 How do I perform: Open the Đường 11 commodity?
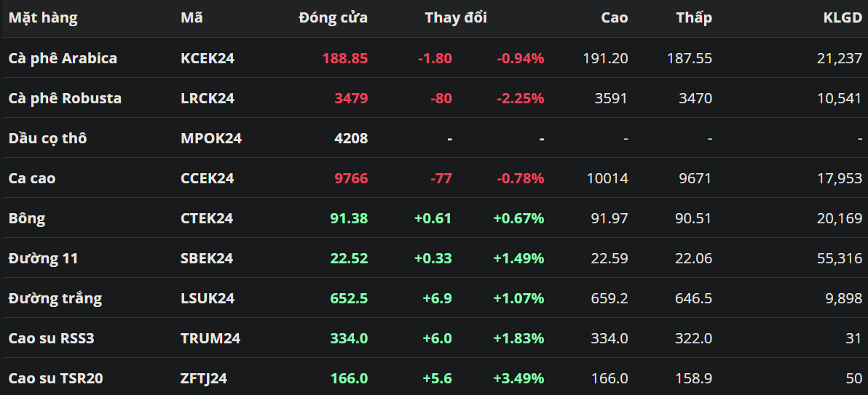point(43,258)
